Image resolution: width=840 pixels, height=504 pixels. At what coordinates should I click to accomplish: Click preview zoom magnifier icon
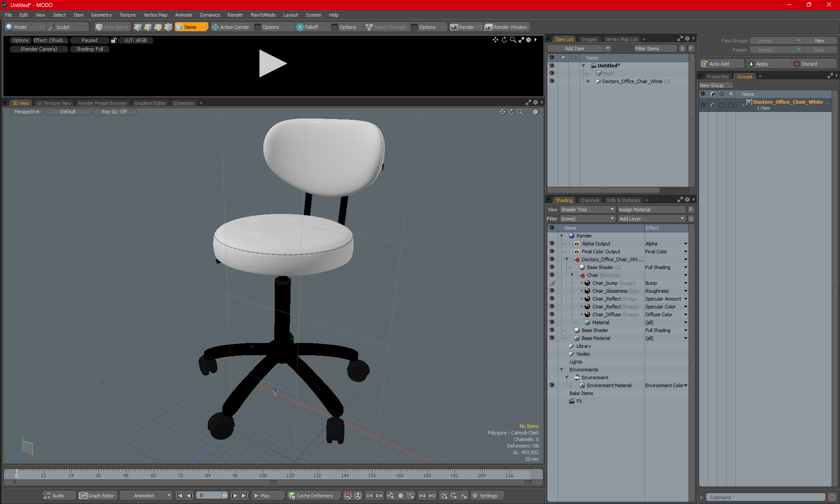pos(513,40)
